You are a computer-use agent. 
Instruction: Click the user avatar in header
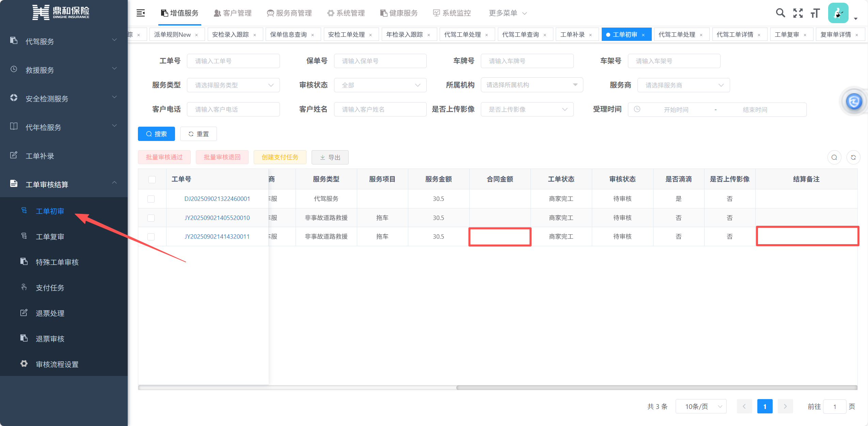(x=838, y=13)
